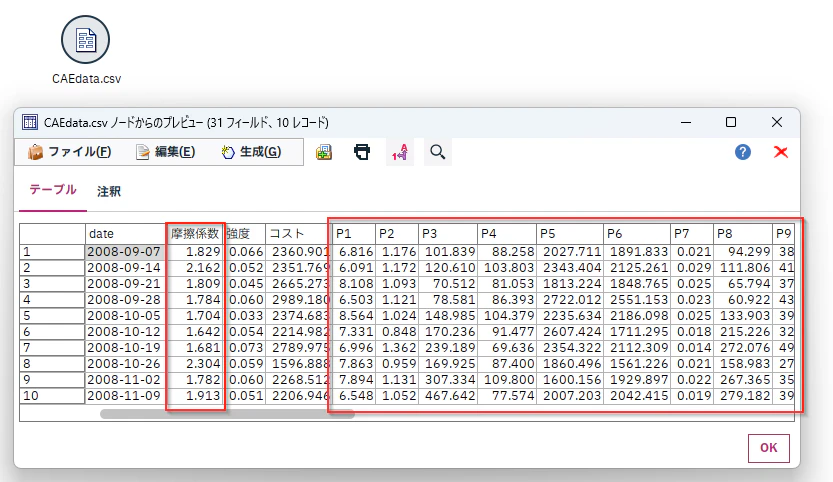Image resolution: width=833 pixels, height=482 pixels.
Task: Select the P2 column header
Action: coord(397,234)
